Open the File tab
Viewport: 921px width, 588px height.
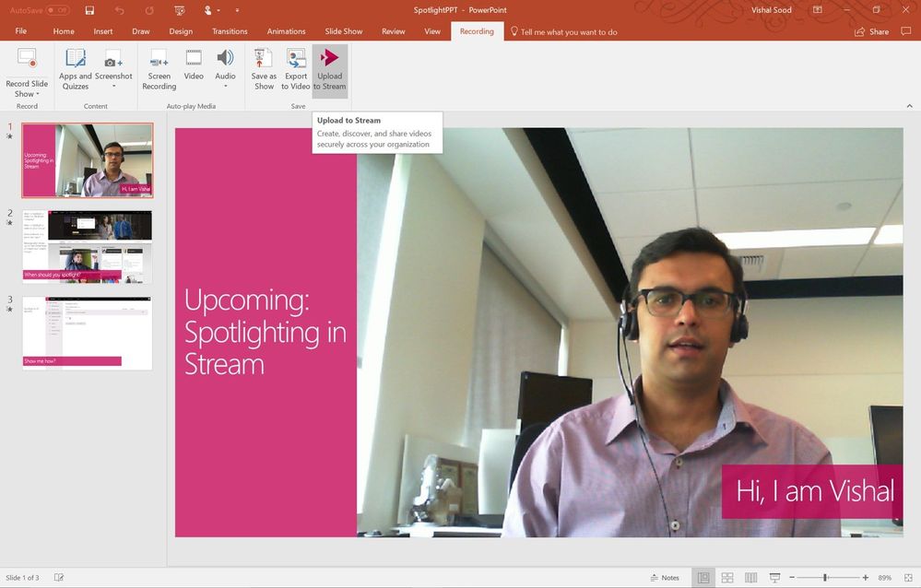[x=21, y=31]
